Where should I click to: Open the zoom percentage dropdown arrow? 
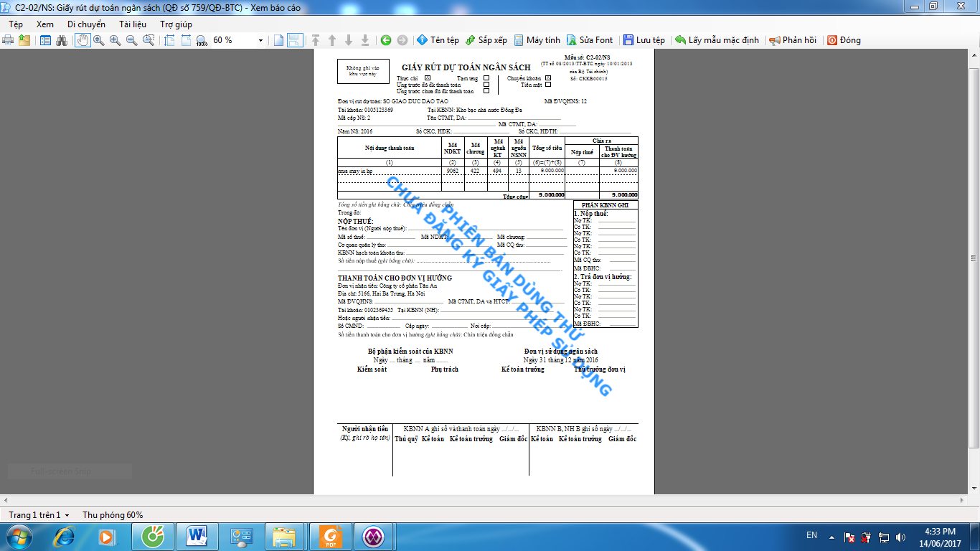tap(260, 41)
